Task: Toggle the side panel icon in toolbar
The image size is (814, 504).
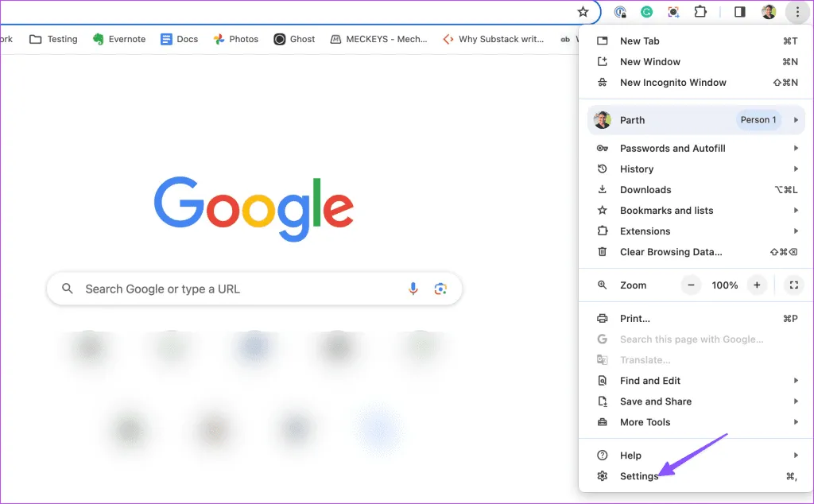Action: pyautogui.click(x=739, y=12)
